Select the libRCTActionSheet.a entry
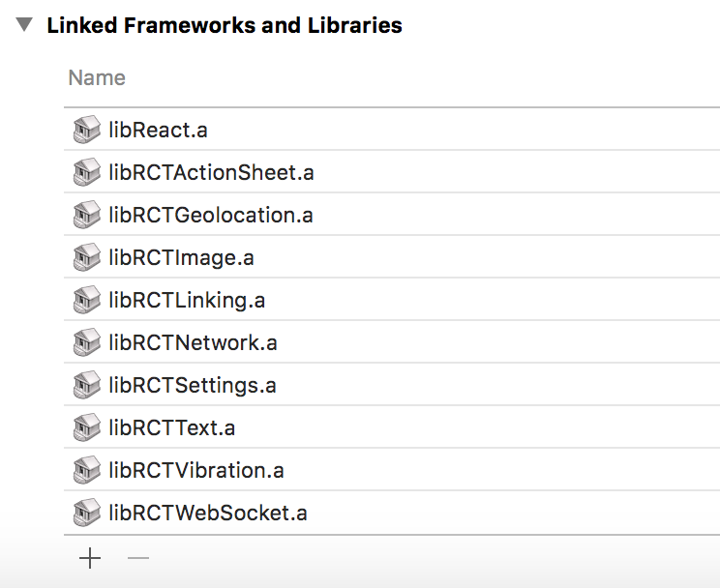 coord(211,172)
